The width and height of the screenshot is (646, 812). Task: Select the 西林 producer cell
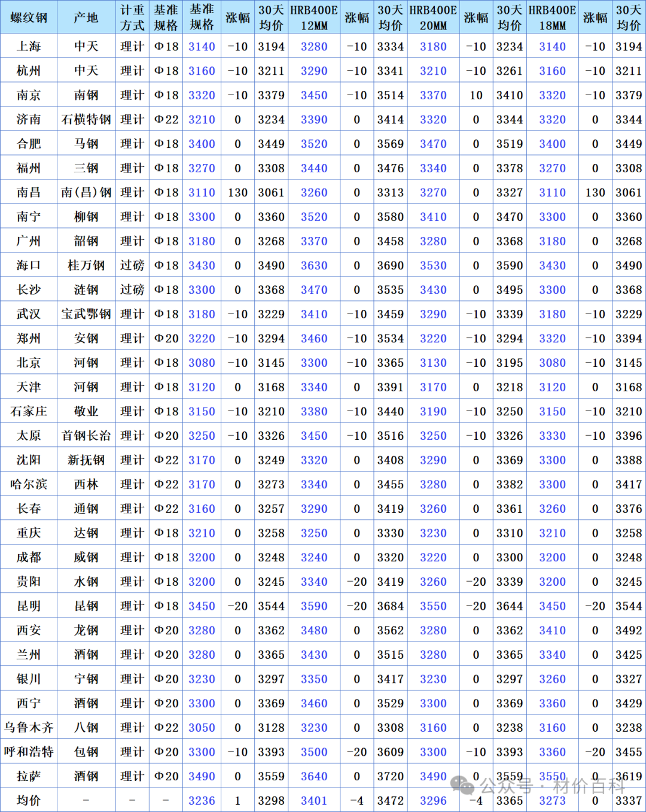coord(86,484)
